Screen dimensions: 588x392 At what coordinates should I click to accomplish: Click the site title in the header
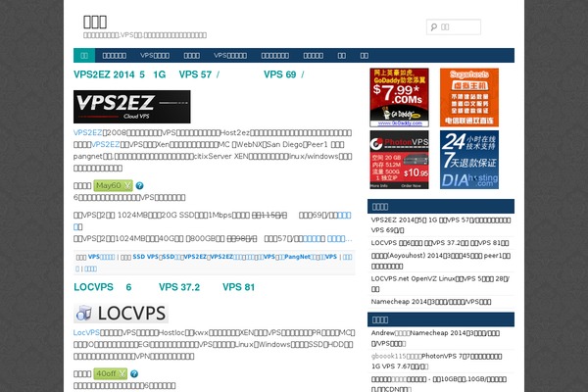pos(95,22)
